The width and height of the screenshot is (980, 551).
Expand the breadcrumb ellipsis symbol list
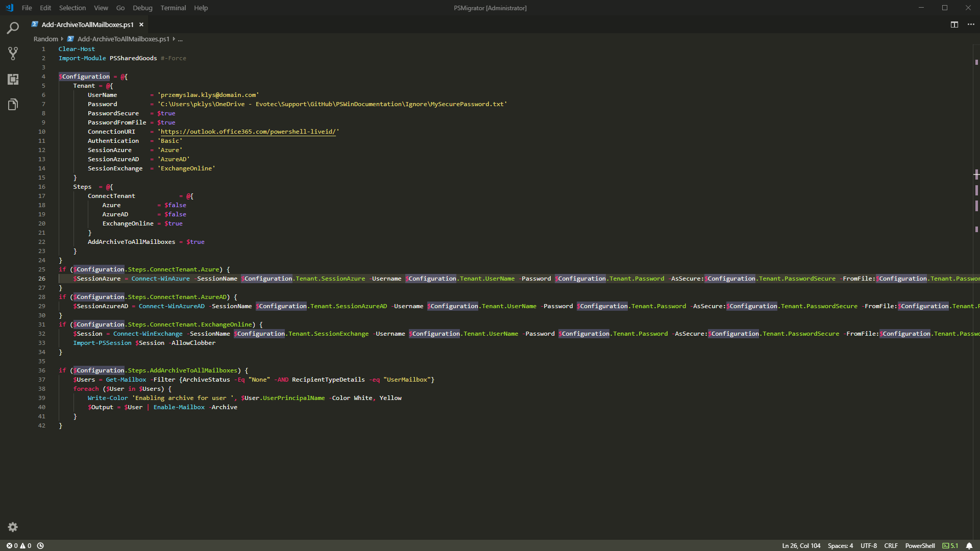[180, 39]
